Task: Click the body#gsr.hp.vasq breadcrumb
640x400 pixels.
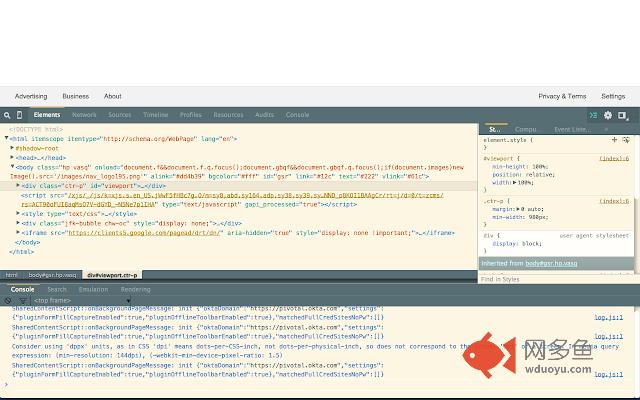Action: 52,275
